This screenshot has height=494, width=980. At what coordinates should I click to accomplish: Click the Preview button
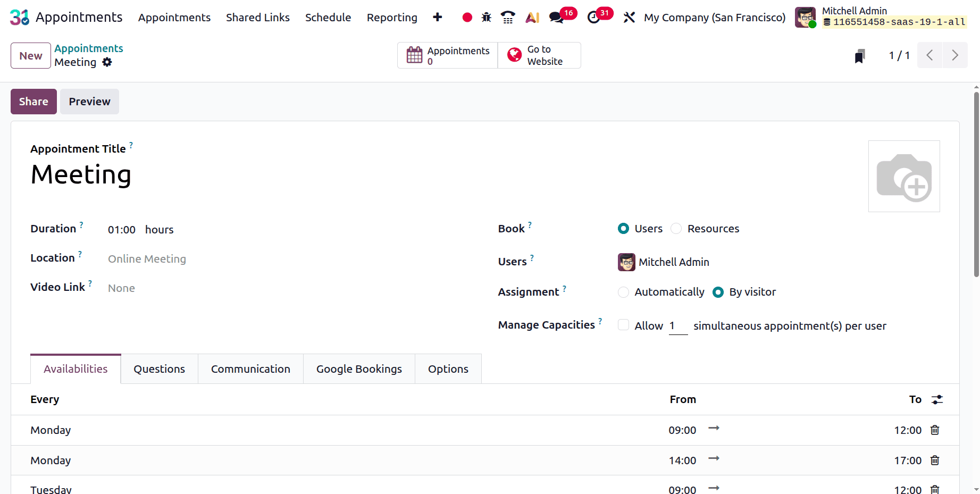89,102
